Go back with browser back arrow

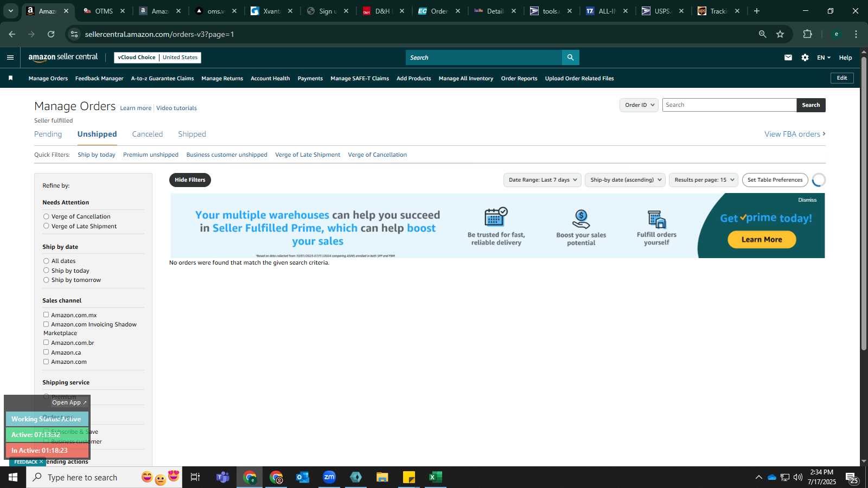(12, 34)
